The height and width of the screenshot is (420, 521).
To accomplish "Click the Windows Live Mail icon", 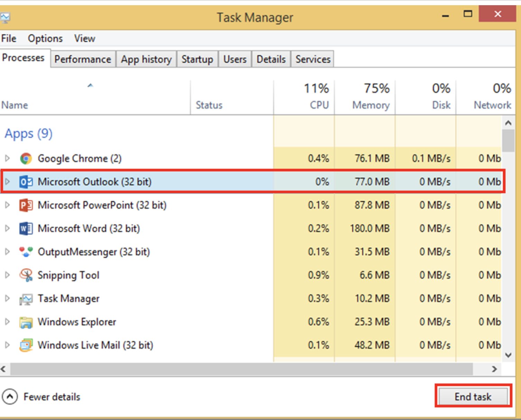I will pyautogui.click(x=26, y=345).
